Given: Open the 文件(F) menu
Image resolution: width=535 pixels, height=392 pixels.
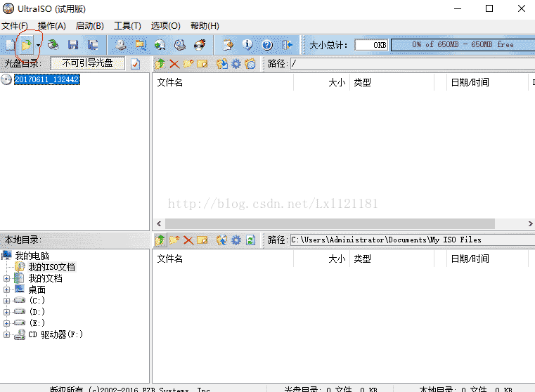Looking at the screenshot, I should (15, 26).
